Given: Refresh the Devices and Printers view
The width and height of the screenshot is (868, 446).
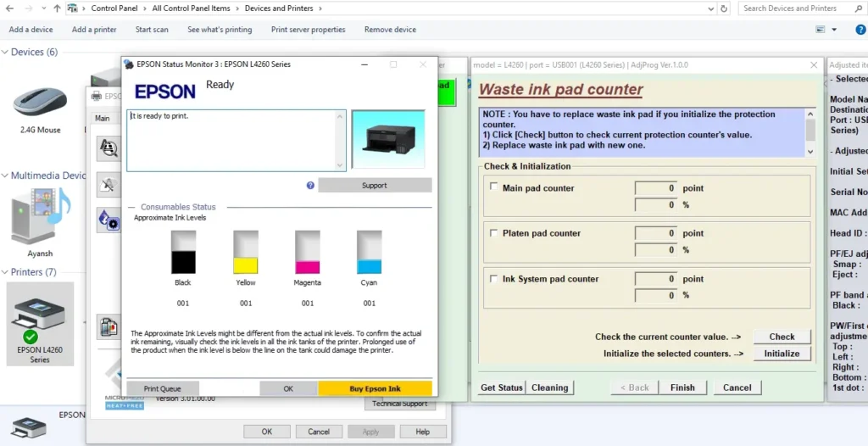Looking at the screenshot, I should 724,8.
